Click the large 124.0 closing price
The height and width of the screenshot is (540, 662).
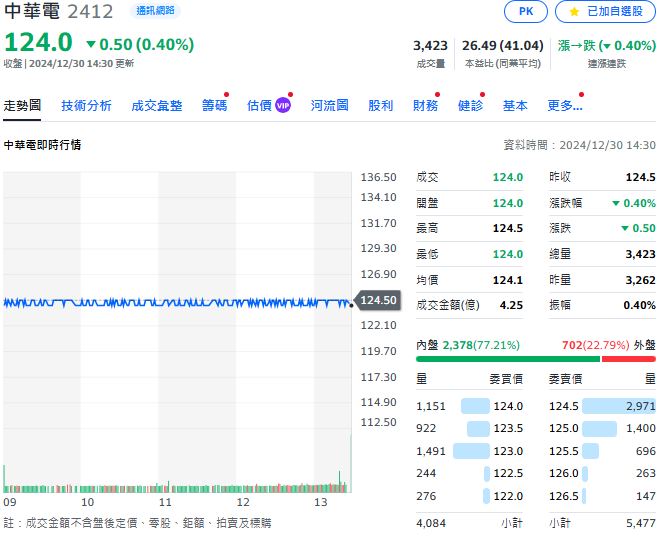(x=38, y=43)
